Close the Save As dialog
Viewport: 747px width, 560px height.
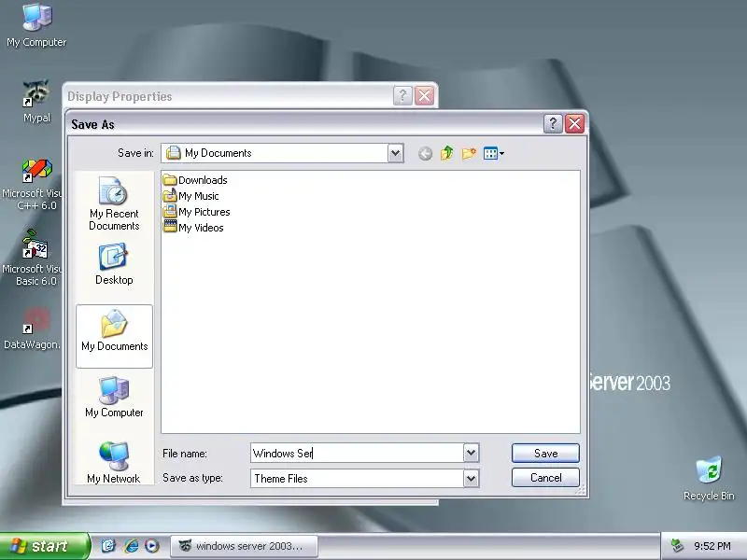pyautogui.click(x=574, y=124)
